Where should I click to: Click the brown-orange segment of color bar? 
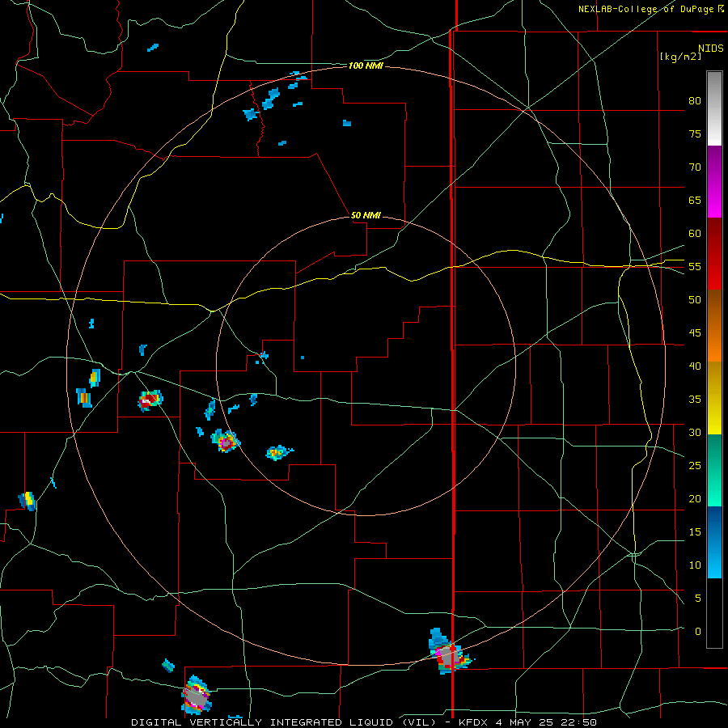click(714, 326)
